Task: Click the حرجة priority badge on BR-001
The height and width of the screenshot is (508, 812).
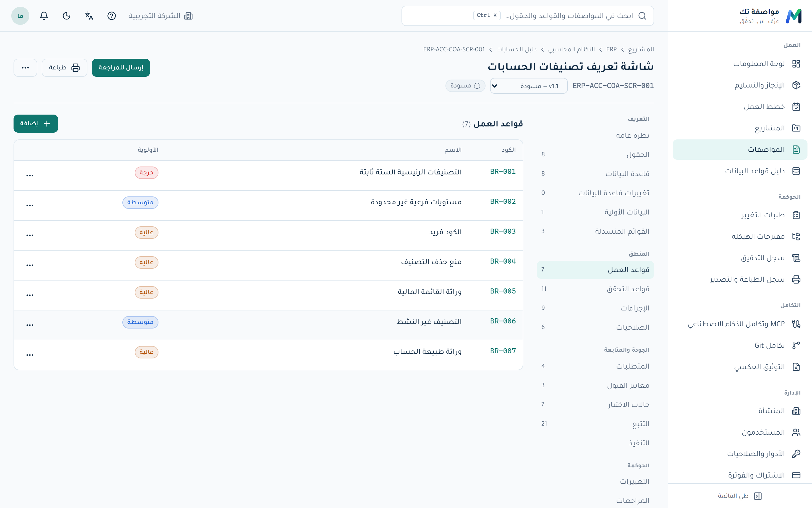Action: [x=146, y=173]
